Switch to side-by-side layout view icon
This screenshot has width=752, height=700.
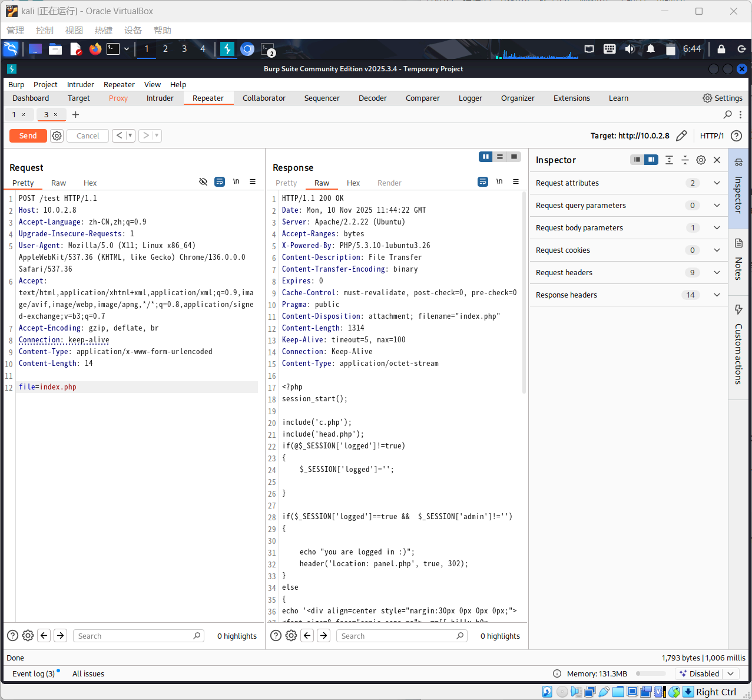(486, 157)
